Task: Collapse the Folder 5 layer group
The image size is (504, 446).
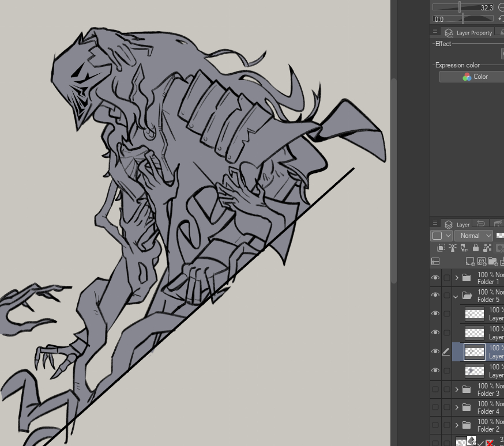Action: point(456,296)
